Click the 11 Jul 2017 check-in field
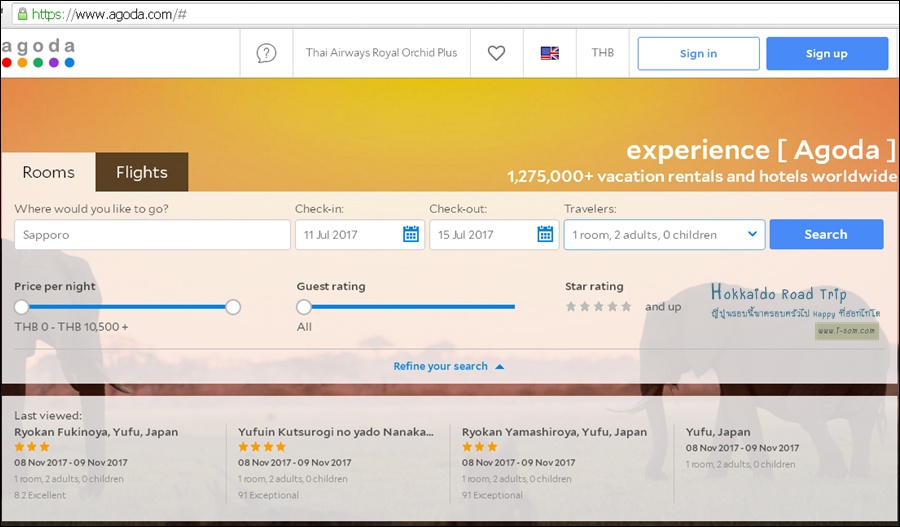This screenshot has width=900, height=527. pos(360,235)
